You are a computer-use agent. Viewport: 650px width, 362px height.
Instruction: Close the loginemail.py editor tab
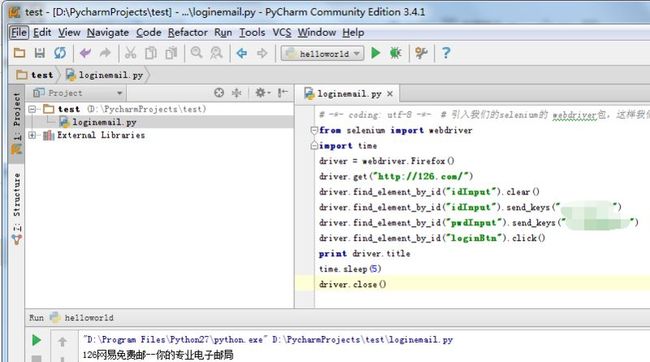coord(390,94)
